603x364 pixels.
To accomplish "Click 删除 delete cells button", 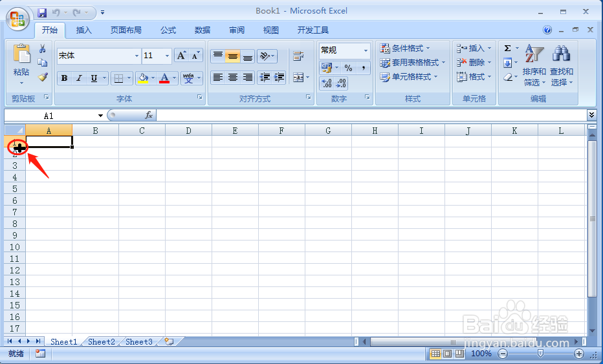I will click(474, 62).
